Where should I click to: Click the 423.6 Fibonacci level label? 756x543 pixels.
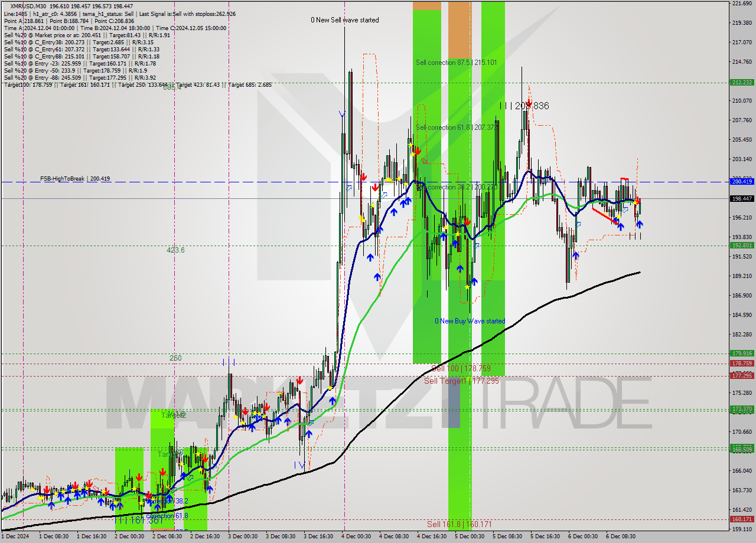click(x=175, y=250)
